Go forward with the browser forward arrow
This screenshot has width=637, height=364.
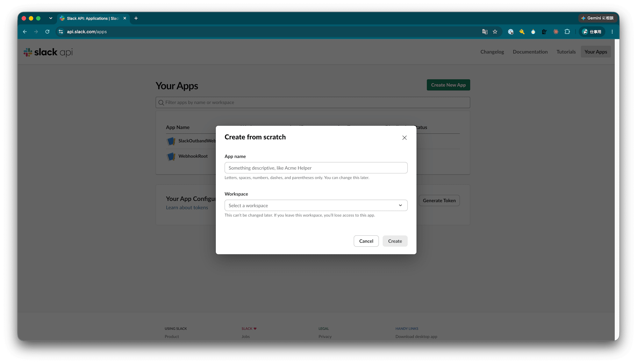pos(36,32)
